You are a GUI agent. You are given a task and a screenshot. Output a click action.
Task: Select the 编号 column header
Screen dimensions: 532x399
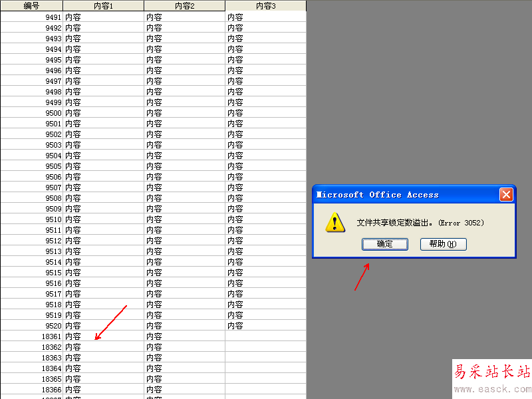point(31,6)
